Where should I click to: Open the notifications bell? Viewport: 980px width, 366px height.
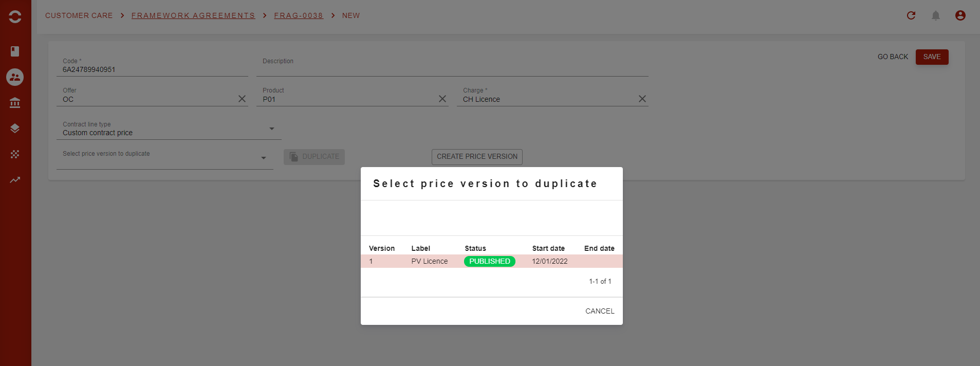click(x=936, y=15)
